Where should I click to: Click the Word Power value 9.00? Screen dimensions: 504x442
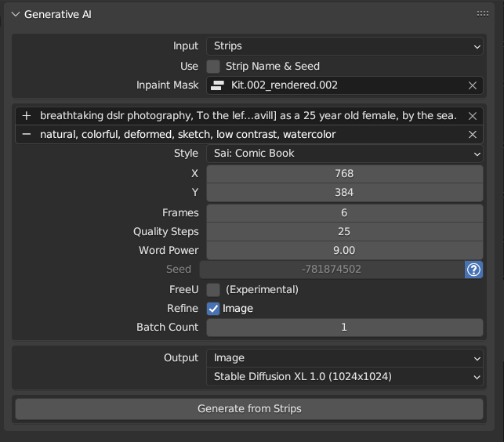point(345,251)
